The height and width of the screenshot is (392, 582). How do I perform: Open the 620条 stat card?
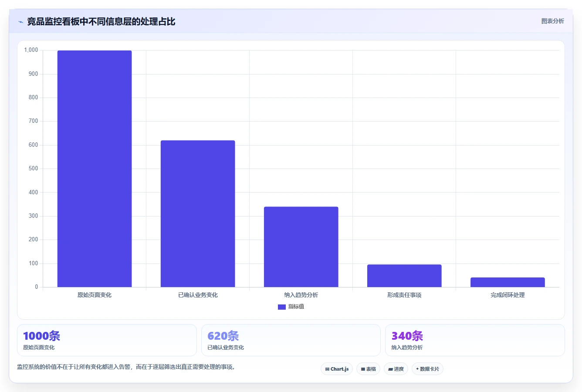click(x=291, y=340)
